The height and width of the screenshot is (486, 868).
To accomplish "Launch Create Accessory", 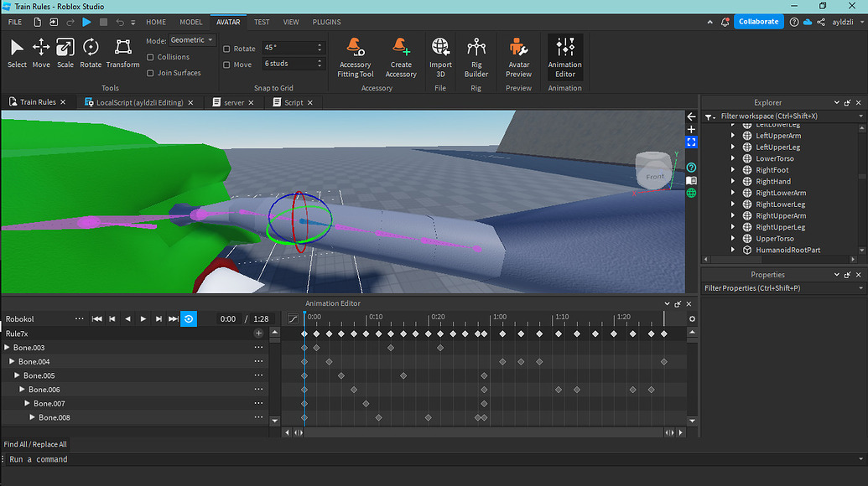I will [401, 58].
